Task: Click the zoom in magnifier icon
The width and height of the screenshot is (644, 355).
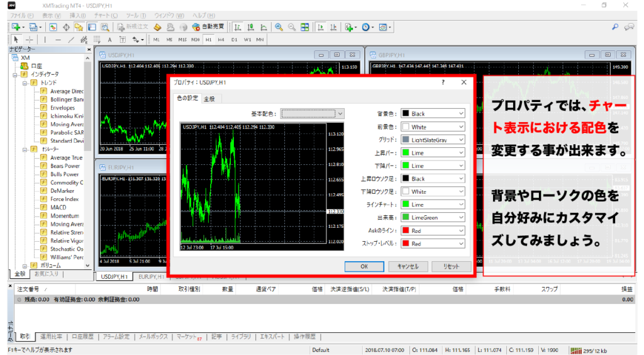Action: pos(279,27)
